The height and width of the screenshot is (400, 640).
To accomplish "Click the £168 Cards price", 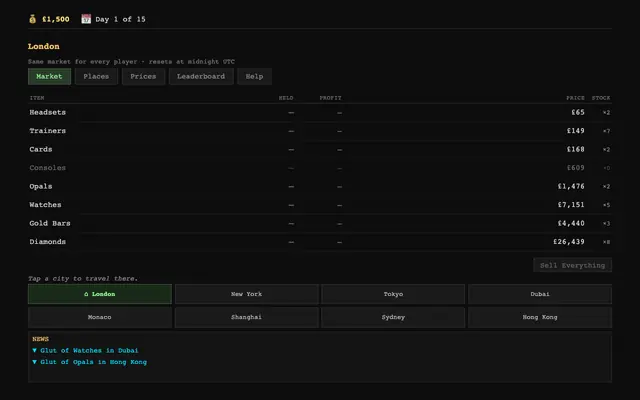I will [x=576, y=149].
